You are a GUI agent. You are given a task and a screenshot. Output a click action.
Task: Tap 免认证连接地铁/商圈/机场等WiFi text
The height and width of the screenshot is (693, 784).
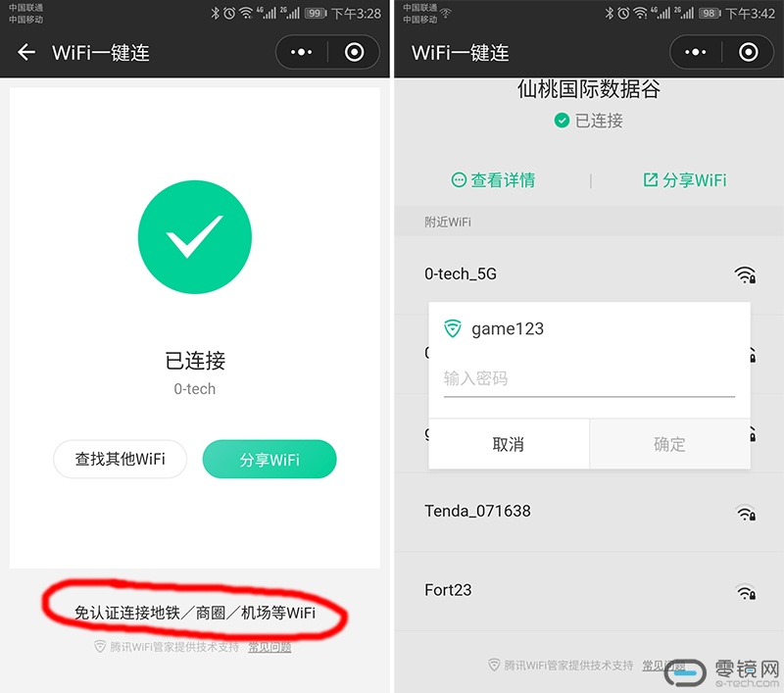pyautogui.click(x=195, y=613)
